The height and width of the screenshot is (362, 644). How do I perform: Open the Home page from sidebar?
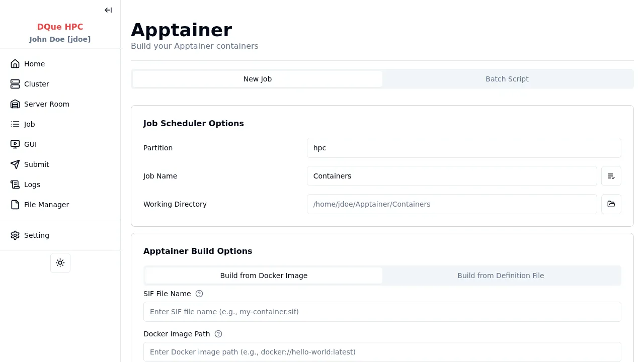(x=34, y=64)
